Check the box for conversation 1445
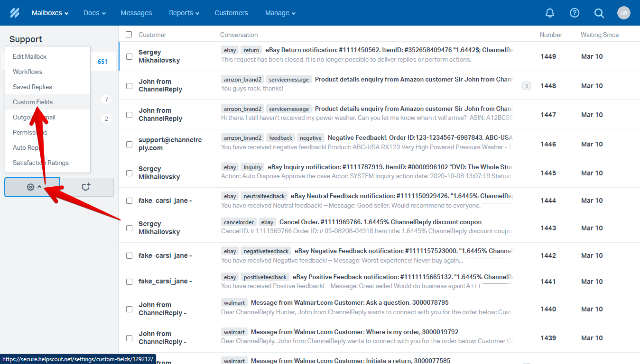Viewport: 640px width, 364px height. 129,173
